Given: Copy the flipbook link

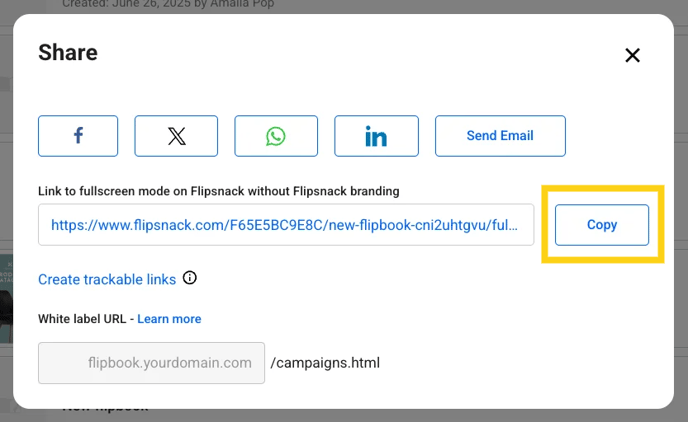Looking at the screenshot, I should (602, 225).
